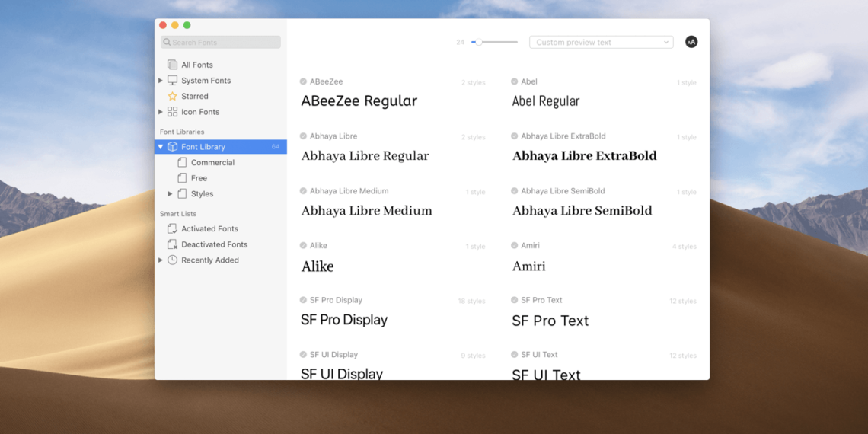Click the round aA preview mode icon

coord(691,42)
